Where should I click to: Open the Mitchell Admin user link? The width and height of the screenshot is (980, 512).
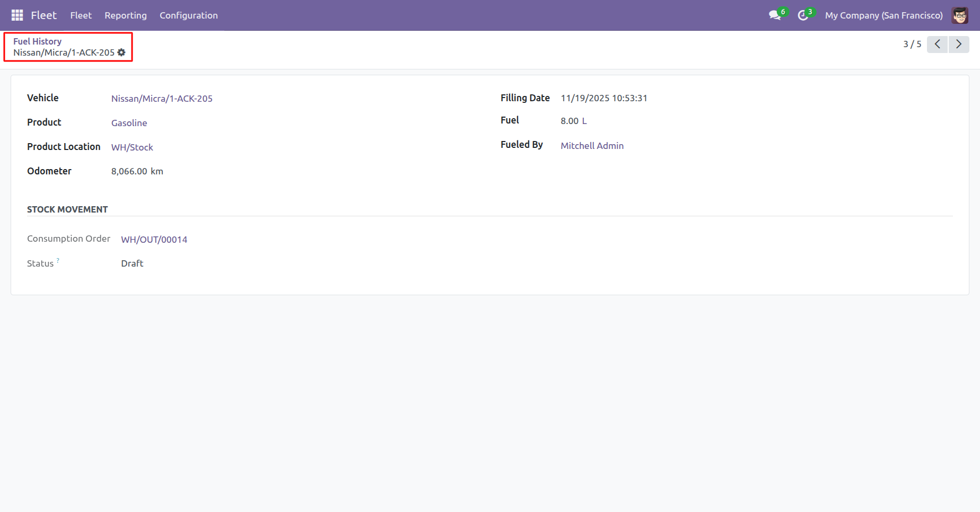(592, 146)
